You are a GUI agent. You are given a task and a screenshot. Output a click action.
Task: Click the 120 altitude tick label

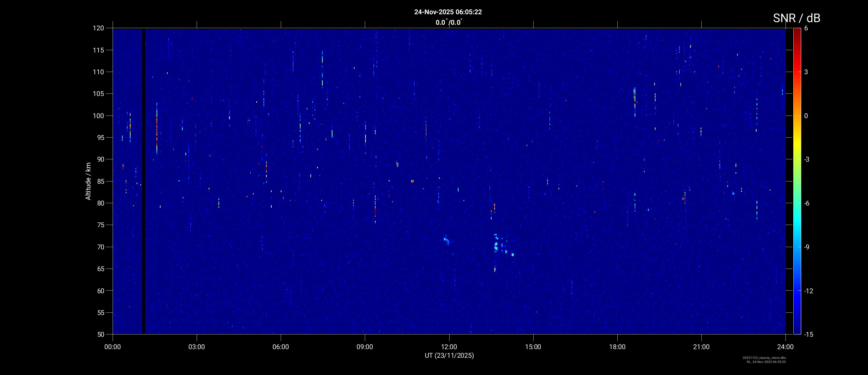98,28
